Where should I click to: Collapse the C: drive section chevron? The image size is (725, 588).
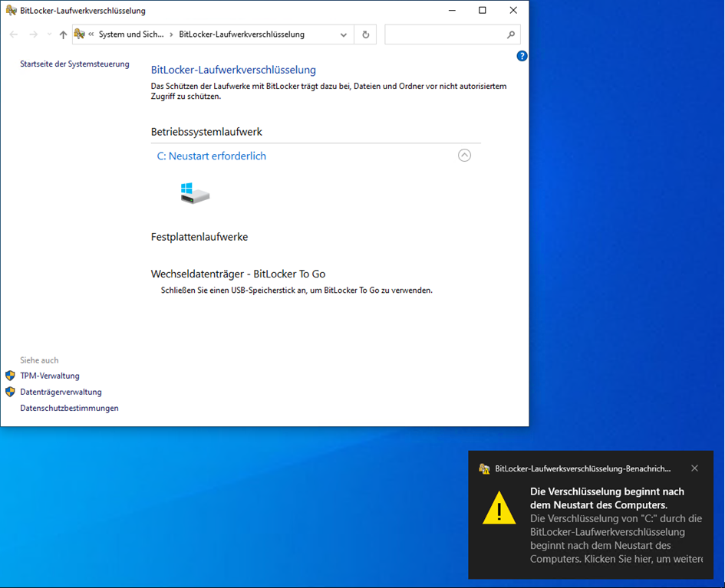click(464, 155)
